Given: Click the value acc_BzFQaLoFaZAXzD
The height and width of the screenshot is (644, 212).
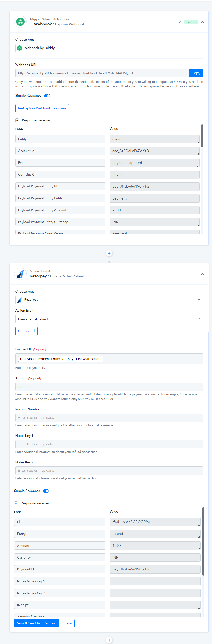Looking at the screenshot, I should [x=155, y=151].
